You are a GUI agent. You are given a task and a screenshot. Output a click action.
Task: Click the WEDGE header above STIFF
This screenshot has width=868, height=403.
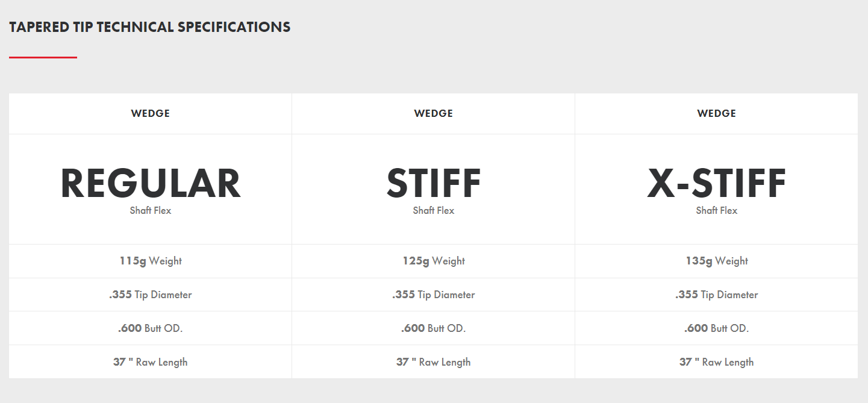pos(434,113)
